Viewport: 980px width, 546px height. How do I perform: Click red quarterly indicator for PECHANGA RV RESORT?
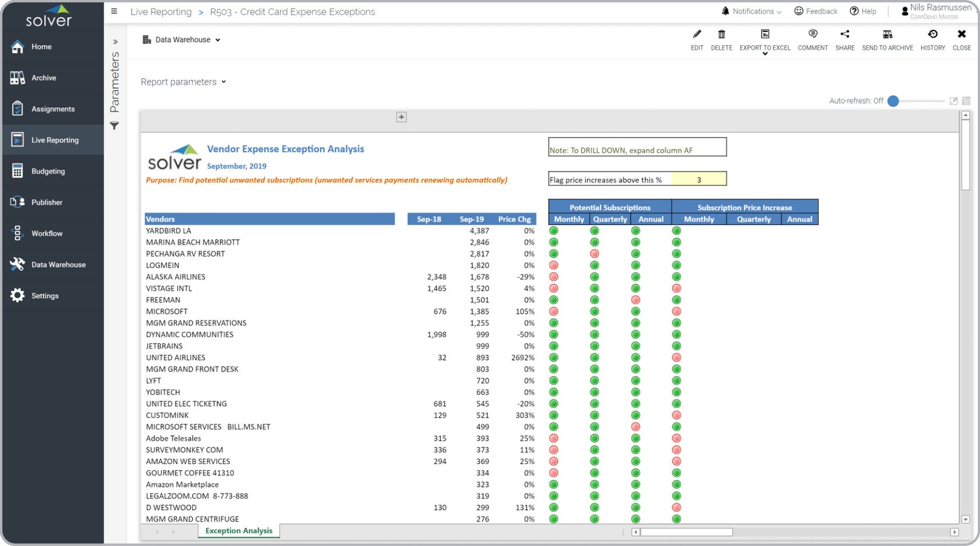[x=594, y=254]
